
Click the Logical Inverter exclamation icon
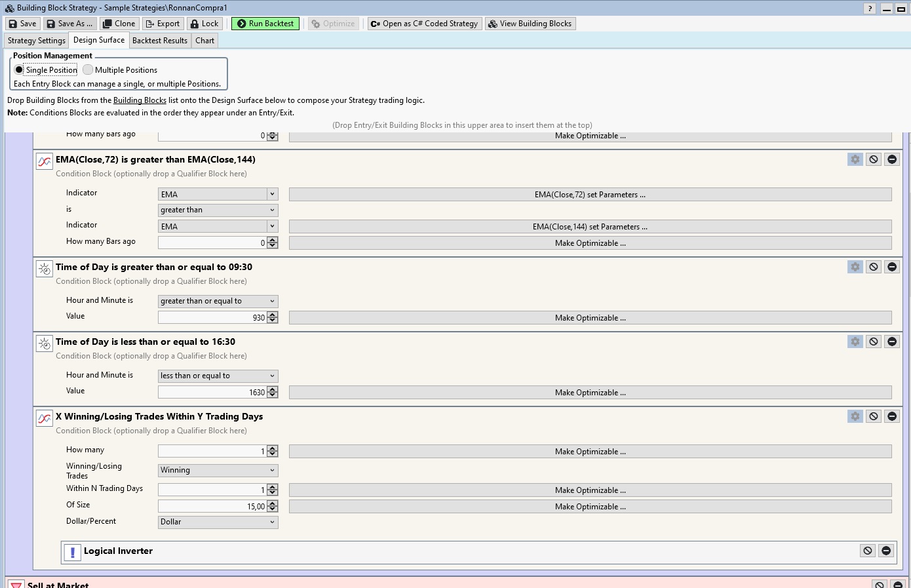point(72,552)
